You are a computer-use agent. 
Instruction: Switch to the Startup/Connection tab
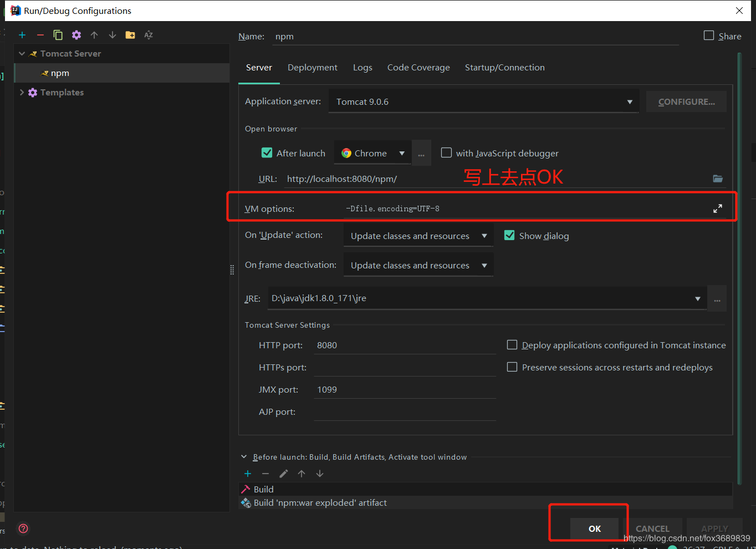tap(505, 68)
